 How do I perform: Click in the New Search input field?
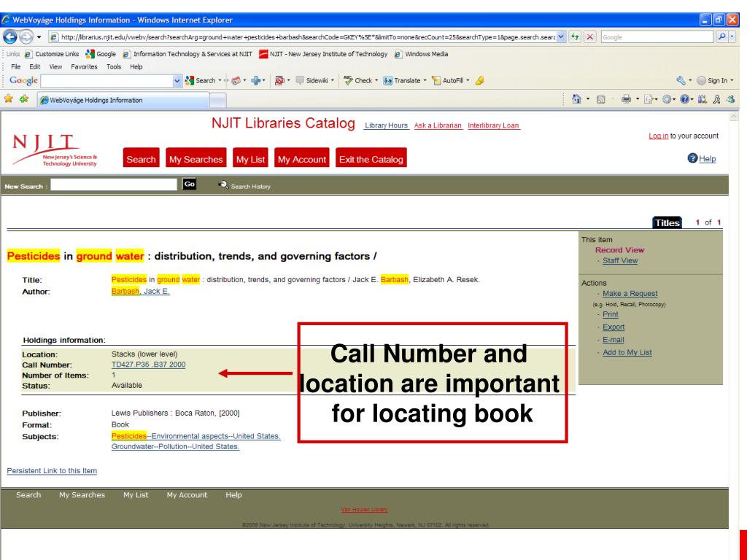click(114, 184)
